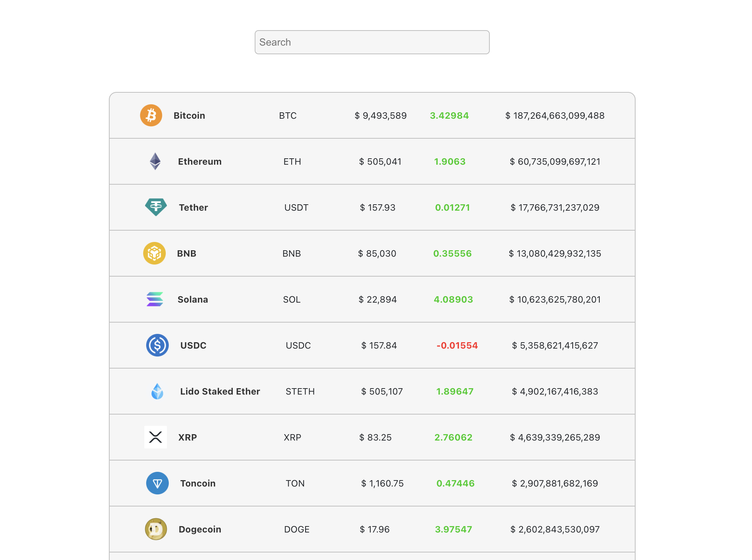Click the BNB coin logo icon
752x560 pixels.
coord(154,253)
